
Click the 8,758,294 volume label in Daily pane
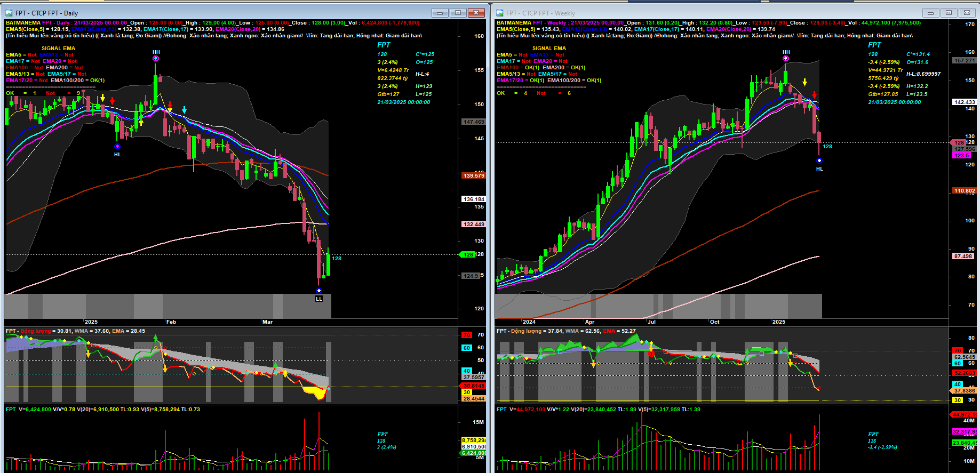(474, 440)
